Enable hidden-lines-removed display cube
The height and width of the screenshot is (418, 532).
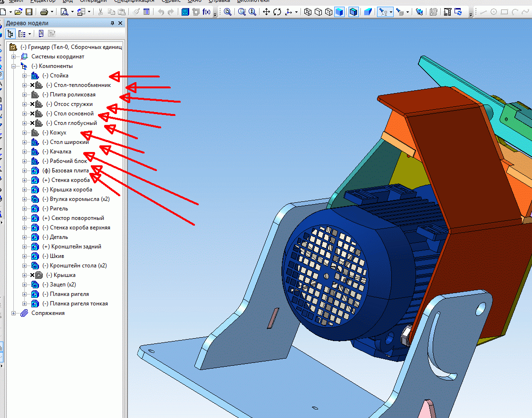point(318,12)
